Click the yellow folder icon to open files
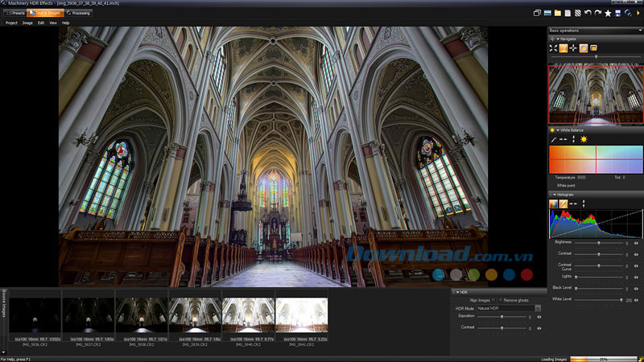Image resolution: width=644 pixels, height=362 pixels. click(x=557, y=13)
